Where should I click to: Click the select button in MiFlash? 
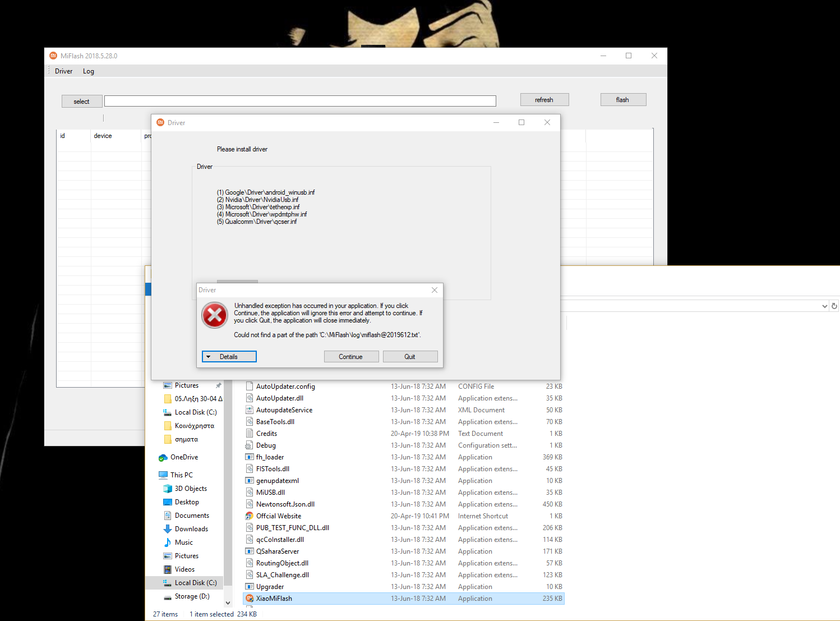82,102
